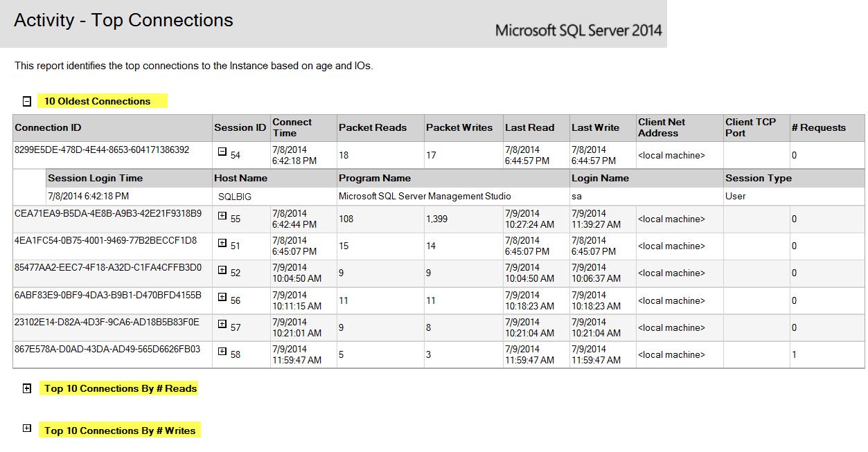Expand Top 10 Connections By # Reads
The height and width of the screenshot is (452, 868).
coord(27,388)
